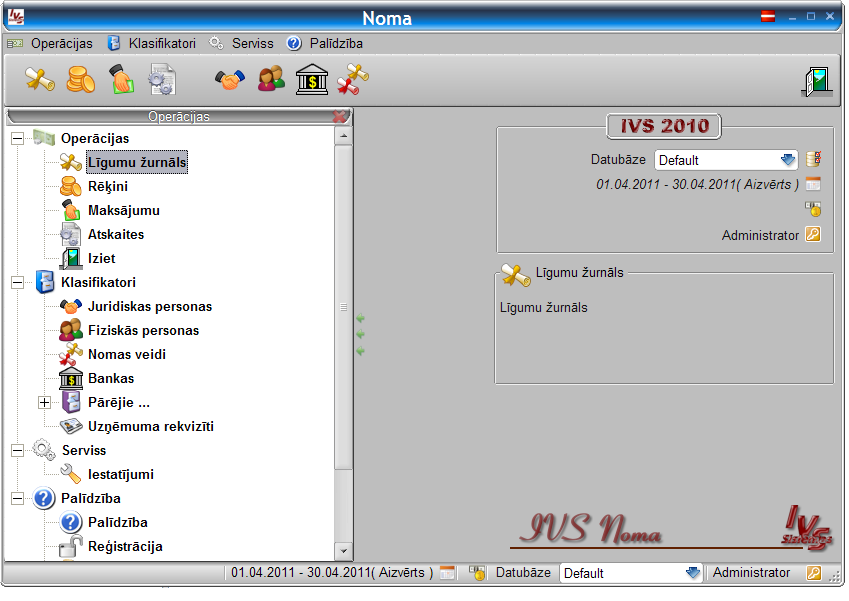
Task: Open rental types via red-ribbon scroll toolbar icon
Action: (352, 79)
